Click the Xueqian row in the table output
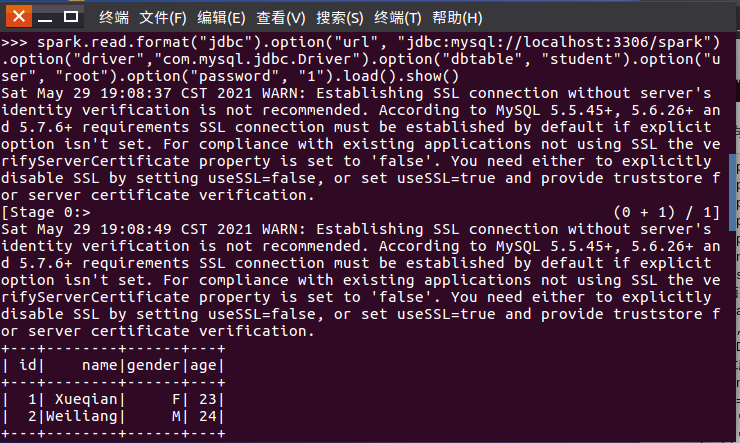Image resolution: width=740 pixels, height=443 pixels. [113, 399]
